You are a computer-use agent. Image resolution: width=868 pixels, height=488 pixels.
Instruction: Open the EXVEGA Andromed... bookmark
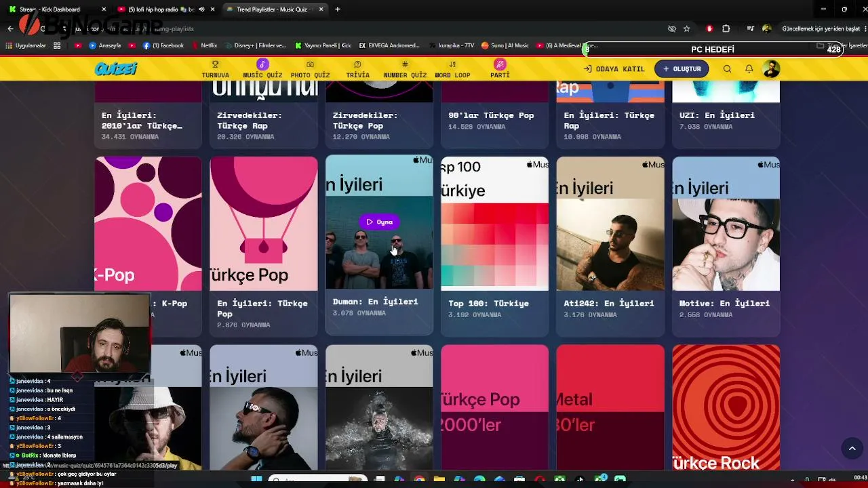pos(390,45)
